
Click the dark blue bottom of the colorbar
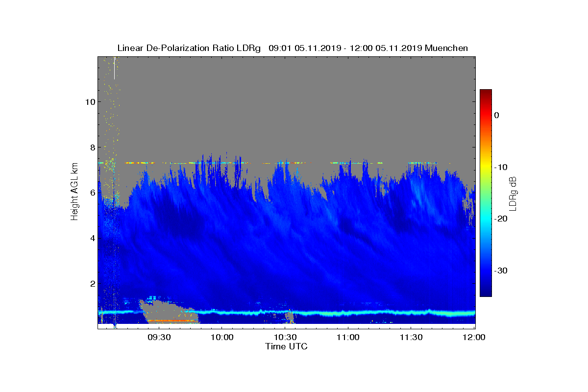pos(486,292)
